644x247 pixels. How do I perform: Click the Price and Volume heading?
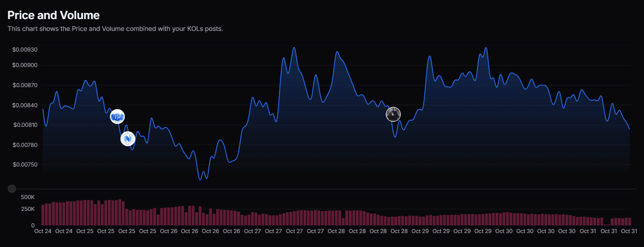54,15
